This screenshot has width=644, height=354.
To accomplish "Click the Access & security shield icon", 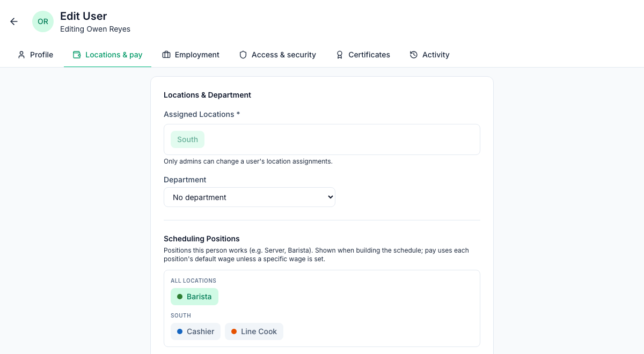I will pyautogui.click(x=243, y=55).
